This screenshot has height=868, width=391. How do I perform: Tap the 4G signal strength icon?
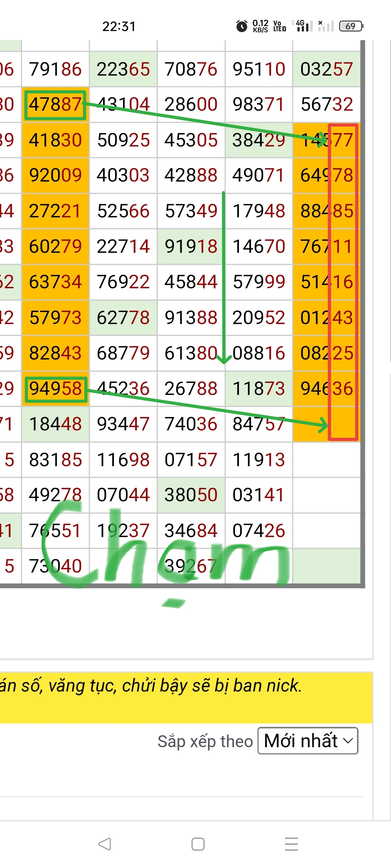[302, 26]
